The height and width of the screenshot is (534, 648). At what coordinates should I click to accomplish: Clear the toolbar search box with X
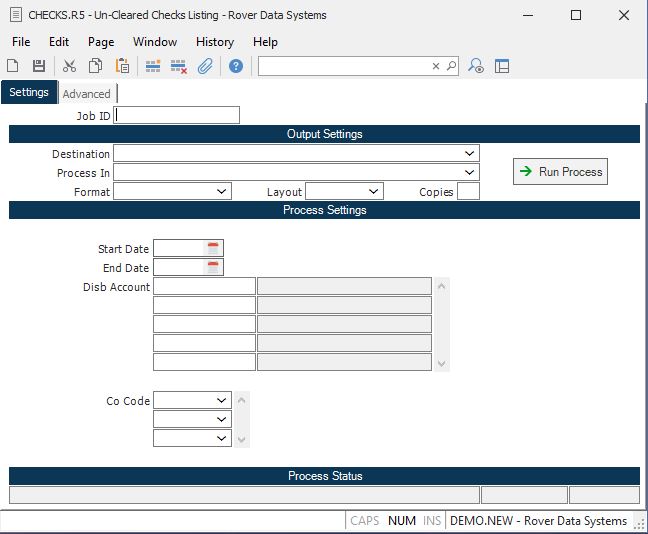point(436,66)
